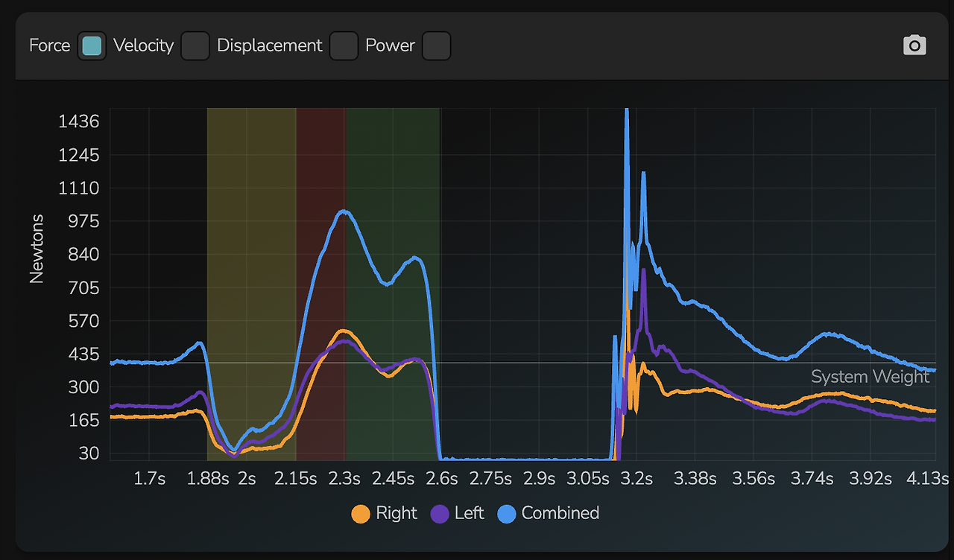
Task: Click the 3.56s time axis label
Action: (x=754, y=478)
